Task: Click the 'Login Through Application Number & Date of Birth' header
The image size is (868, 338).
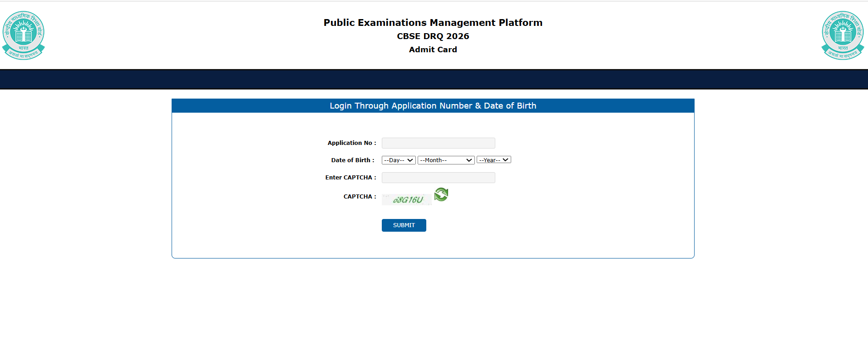Action: pyautogui.click(x=433, y=106)
